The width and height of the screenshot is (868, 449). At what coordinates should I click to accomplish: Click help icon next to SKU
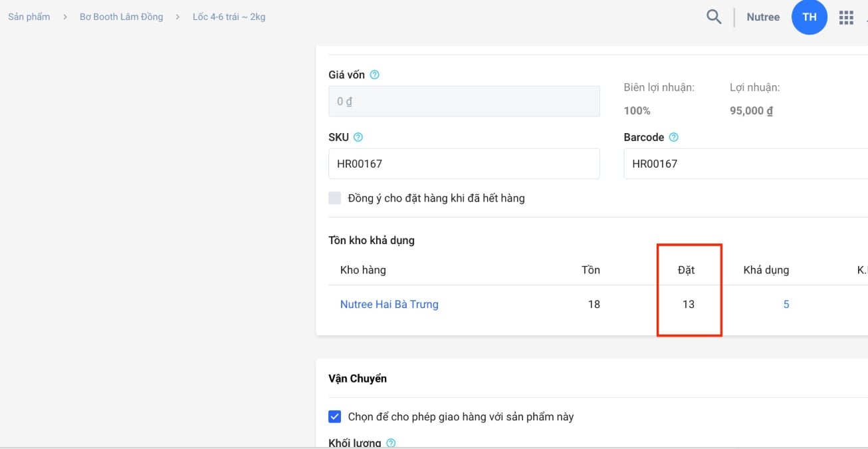[x=358, y=138]
